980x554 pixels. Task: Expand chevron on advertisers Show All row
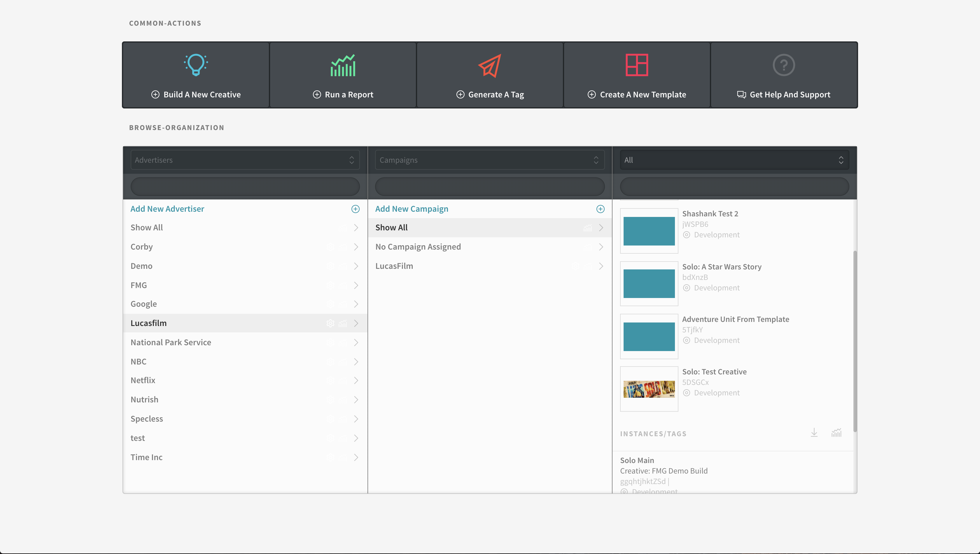click(356, 228)
